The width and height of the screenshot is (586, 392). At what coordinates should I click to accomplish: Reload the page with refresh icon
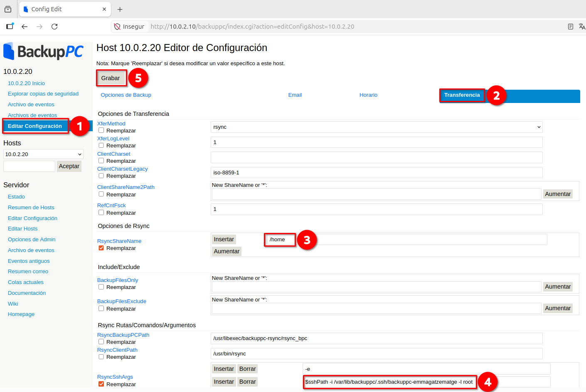(54, 27)
